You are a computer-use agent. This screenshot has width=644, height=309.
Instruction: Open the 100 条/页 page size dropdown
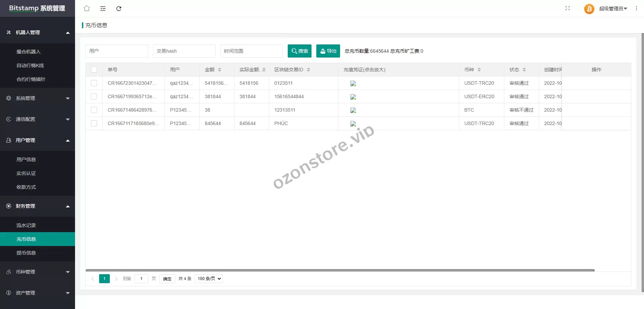(209, 279)
